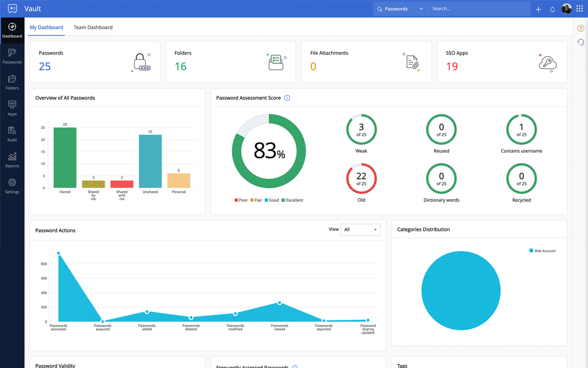588x368 pixels.
Task: Open the View All dropdown
Action: pyautogui.click(x=360, y=230)
